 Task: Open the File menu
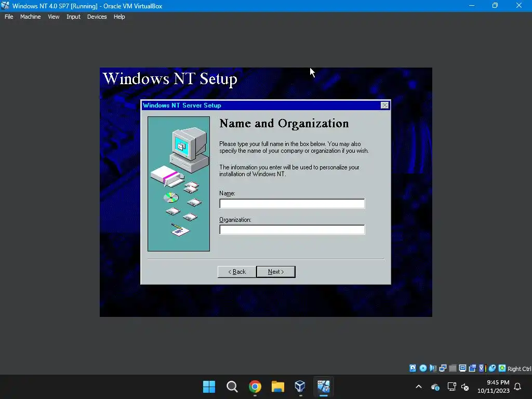click(9, 17)
